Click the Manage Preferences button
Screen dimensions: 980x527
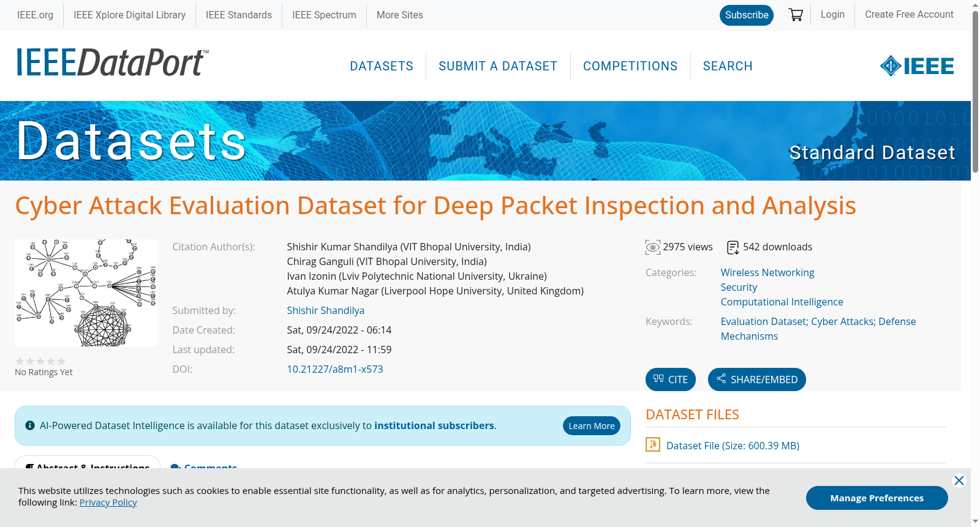point(877,498)
